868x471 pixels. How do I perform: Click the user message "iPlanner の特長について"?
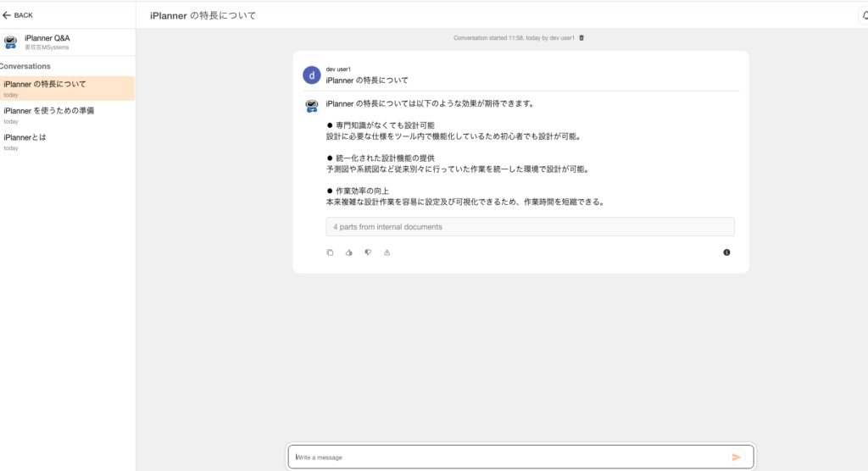pos(367,80)
